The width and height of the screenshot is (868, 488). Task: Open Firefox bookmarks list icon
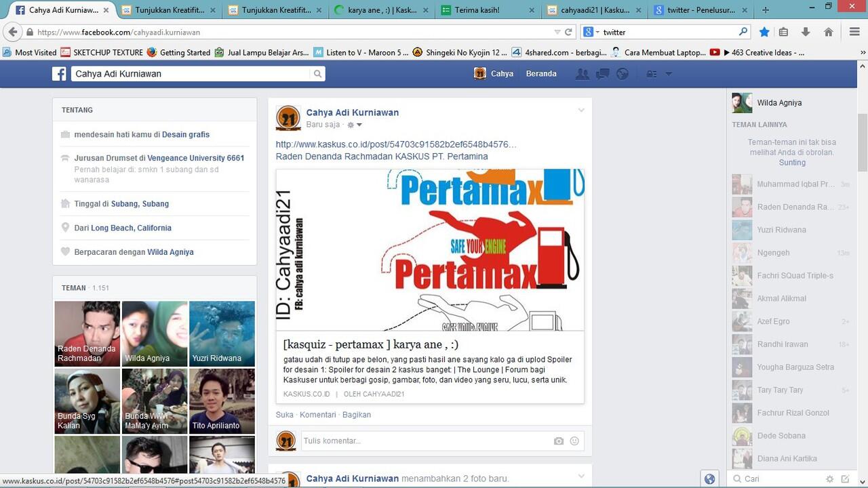pos(784,32)
